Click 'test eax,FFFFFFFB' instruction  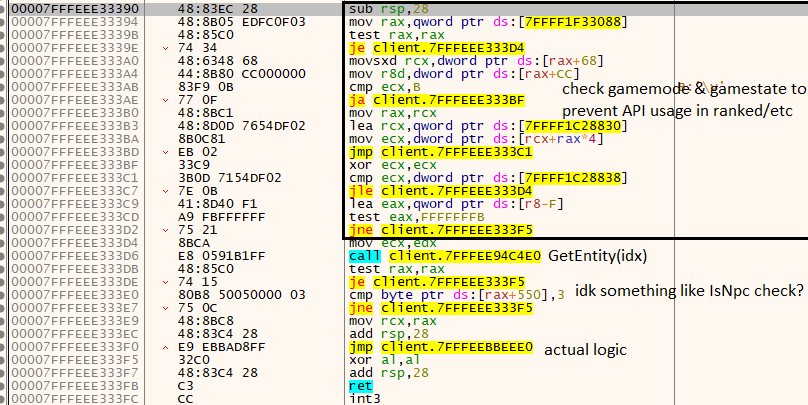(x=416, y=217)
